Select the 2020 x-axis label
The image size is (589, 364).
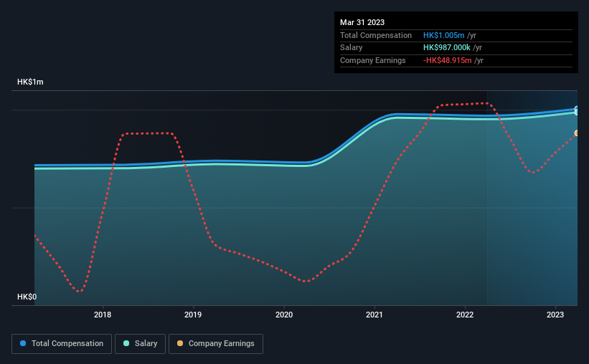click(284, 315)
